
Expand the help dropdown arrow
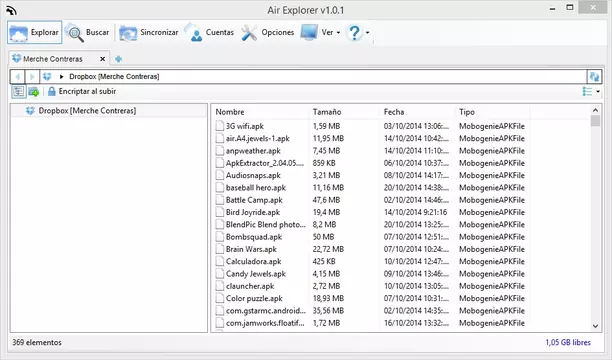(367, 33)
